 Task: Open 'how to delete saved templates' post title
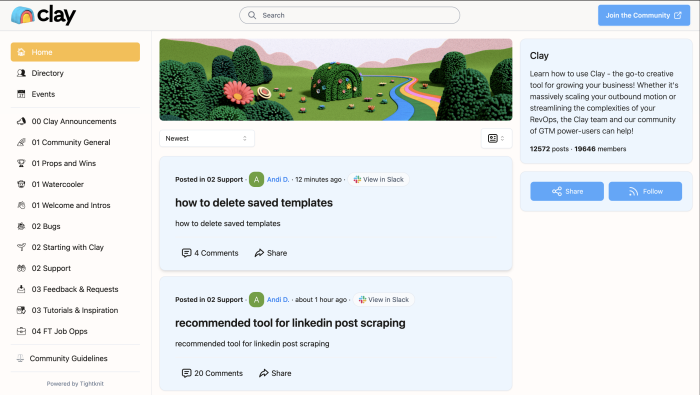point(254,203)
